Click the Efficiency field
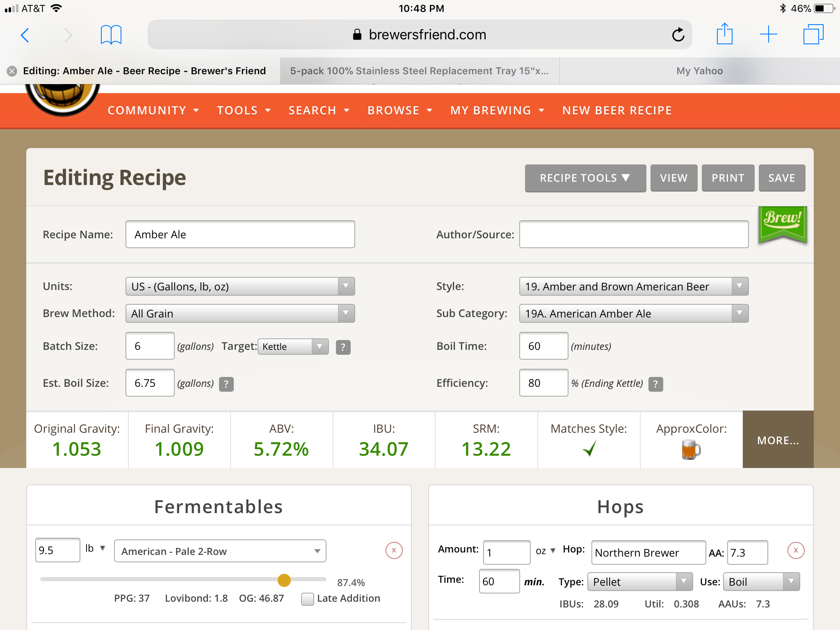 click(543, 383)
